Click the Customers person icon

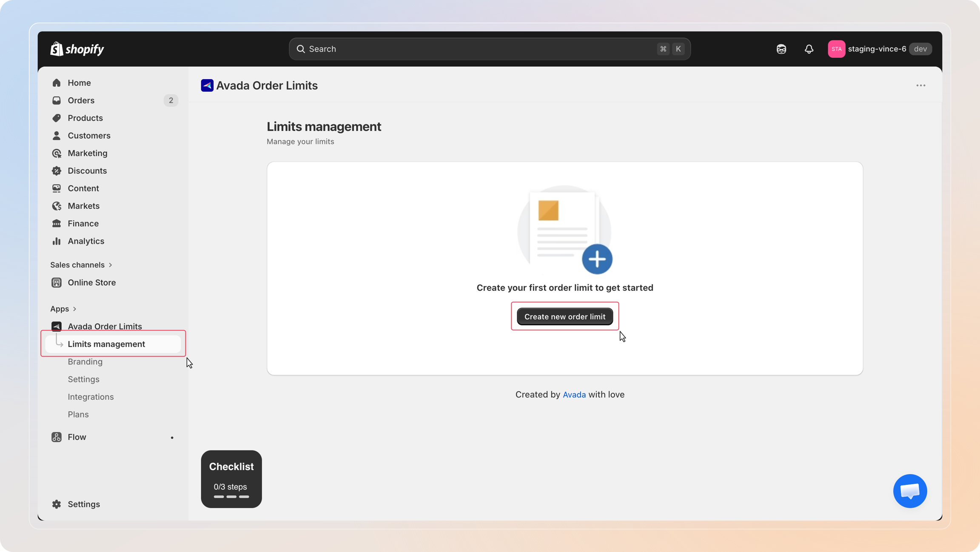57,135
